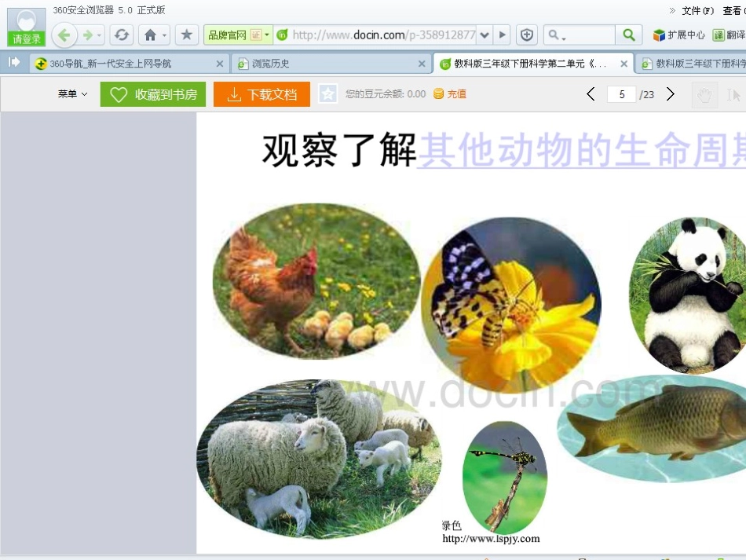Select the hand pan tool icon
Viewport: 746px width, 560px height.
[x=704, y=95]
